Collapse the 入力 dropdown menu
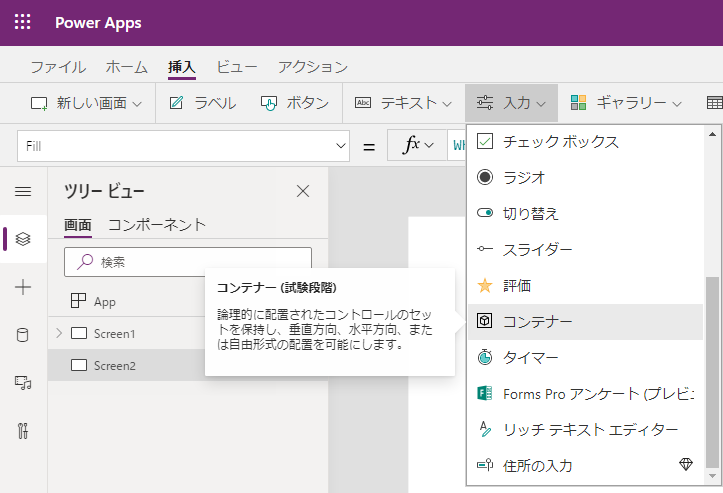 pyautogui.click(x=511, y=103)
